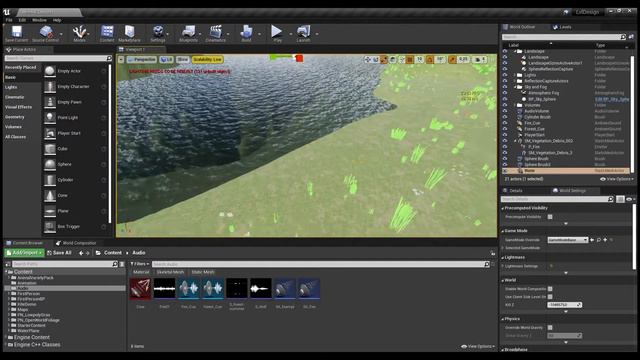Switch to the Levels tab
Image resolution: width=640 pixels, height=360 pixels.
click(562, 27)
